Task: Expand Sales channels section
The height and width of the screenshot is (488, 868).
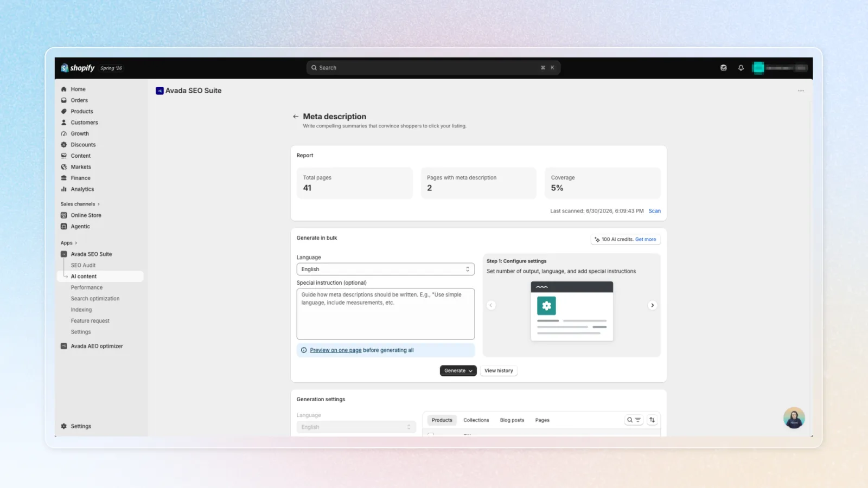Action: click(x=80, y=204)
